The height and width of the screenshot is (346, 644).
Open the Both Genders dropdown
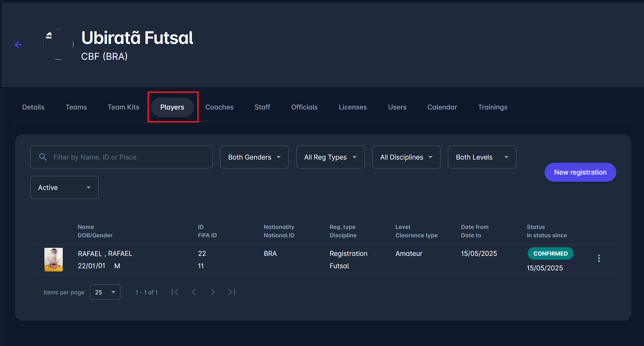pos(254,157)
